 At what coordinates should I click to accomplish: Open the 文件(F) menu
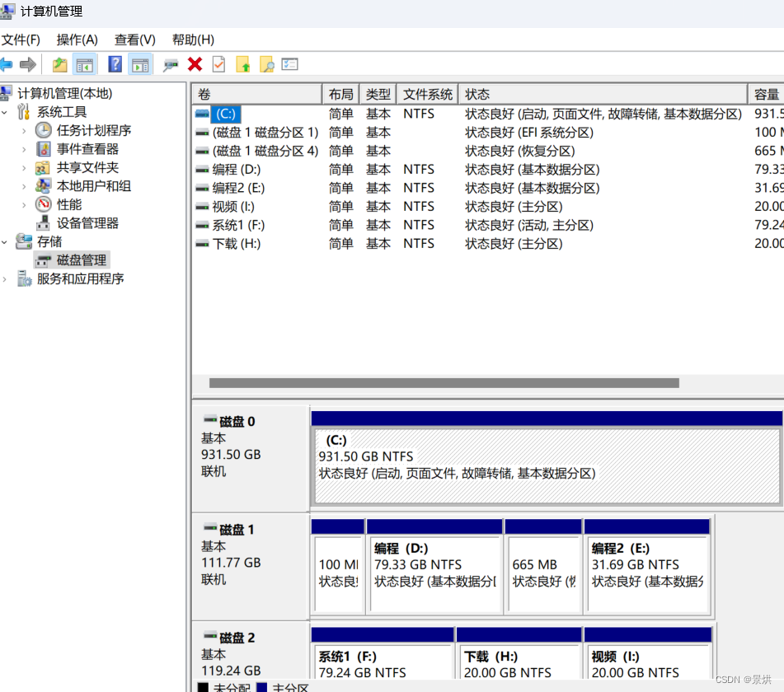pyautogui.click(x=21, y=40)
